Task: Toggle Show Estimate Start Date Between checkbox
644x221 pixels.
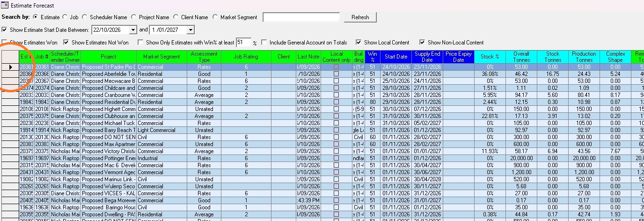Action: point(5,29)
